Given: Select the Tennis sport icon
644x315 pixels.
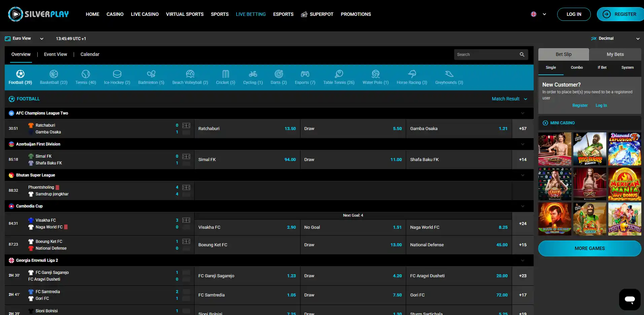Looking at the screenshot, I should click(x=86, y=74).
